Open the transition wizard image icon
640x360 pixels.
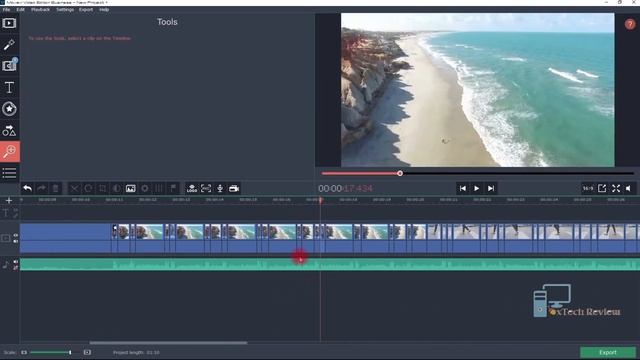point(131,188)
